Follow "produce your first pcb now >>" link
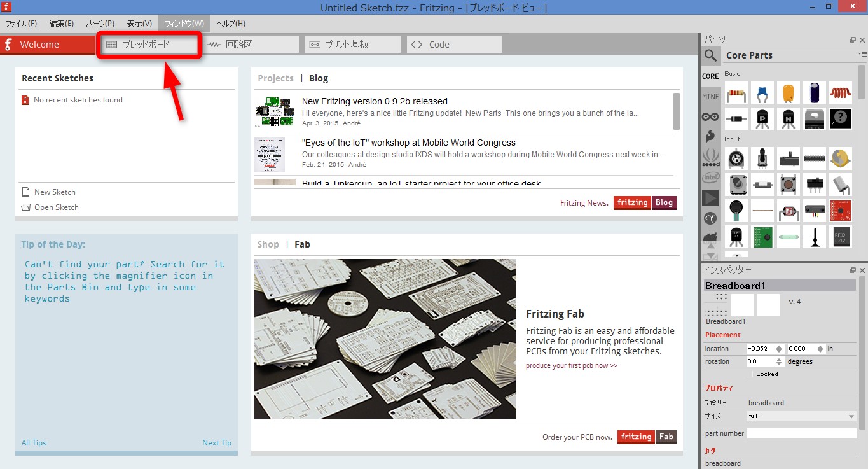 point(572,366)
